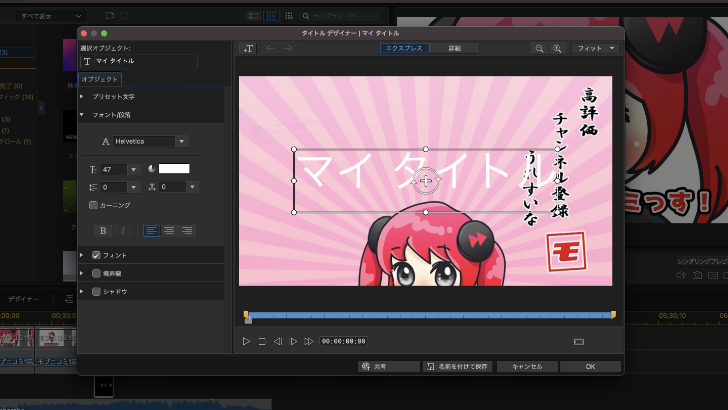
Task: Click the bottom-left handle of the title box
Action: pyautogui.click(x=294, y=212)
